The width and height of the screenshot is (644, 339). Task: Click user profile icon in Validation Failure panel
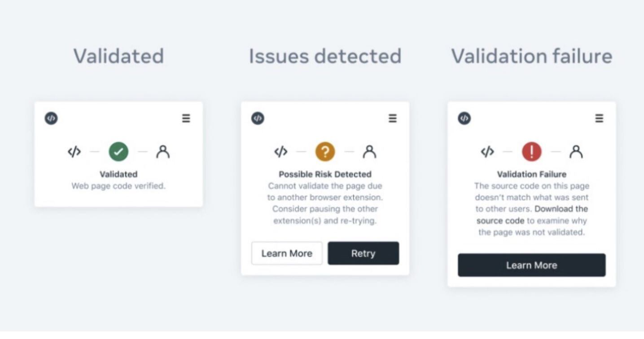tap(576, 152)
